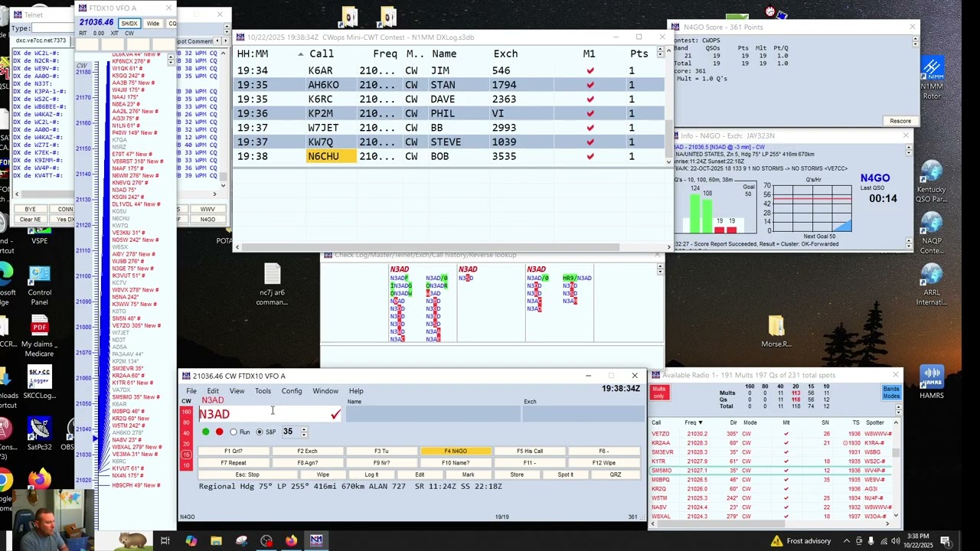This screenshot has width=980, height=551.
Task: Open the View menu in entry window
Action: [237, 391]
